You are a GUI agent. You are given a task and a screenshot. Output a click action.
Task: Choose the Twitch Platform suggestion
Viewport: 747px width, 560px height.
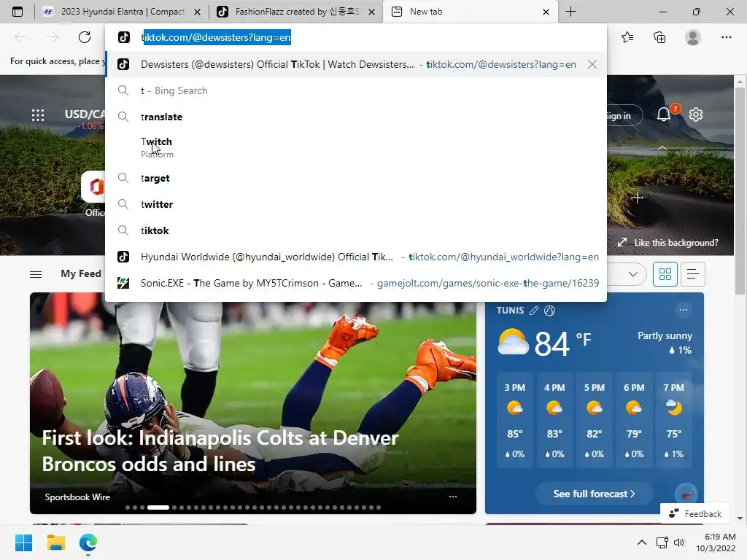[x=356, y=147]
